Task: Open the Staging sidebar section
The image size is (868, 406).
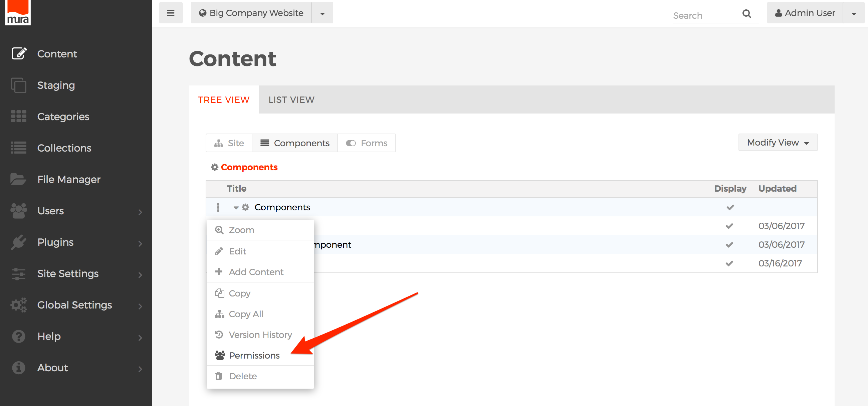Action: (56, 85)
